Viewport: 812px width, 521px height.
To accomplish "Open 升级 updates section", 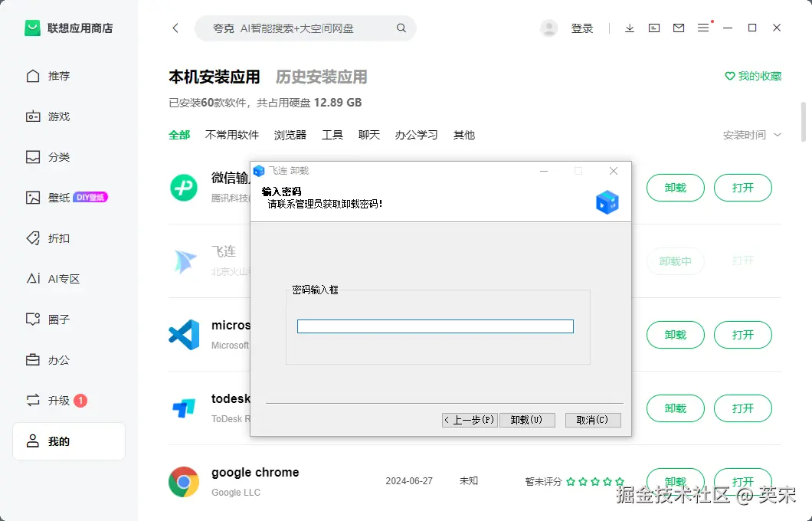I will [56, 401].
